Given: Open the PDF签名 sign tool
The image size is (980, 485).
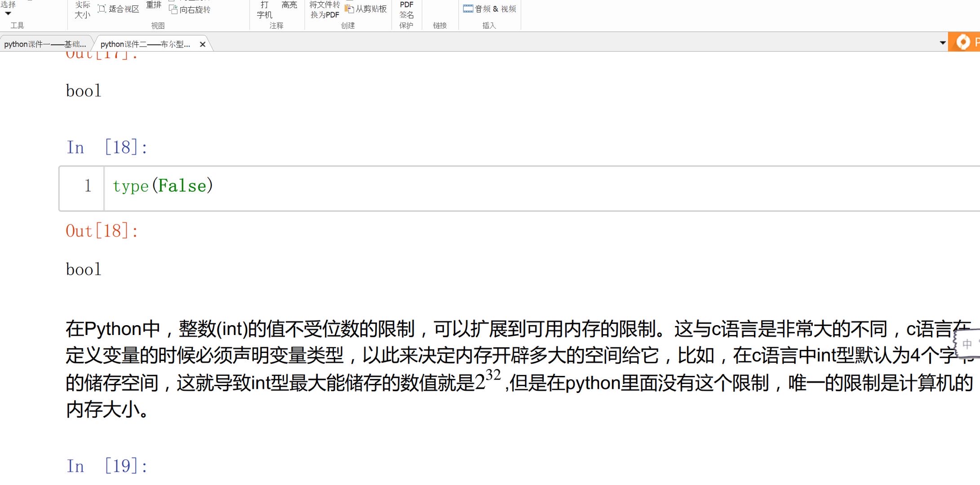Looking at the screenshot, I should (x=406, y=10).
